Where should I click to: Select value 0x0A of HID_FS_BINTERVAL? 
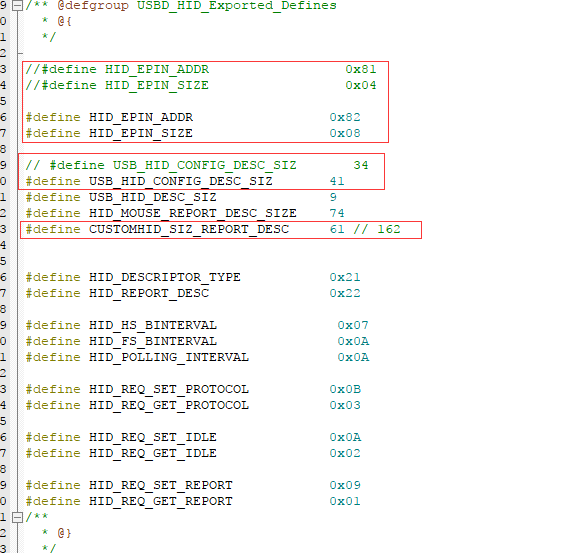pos(353,341)
